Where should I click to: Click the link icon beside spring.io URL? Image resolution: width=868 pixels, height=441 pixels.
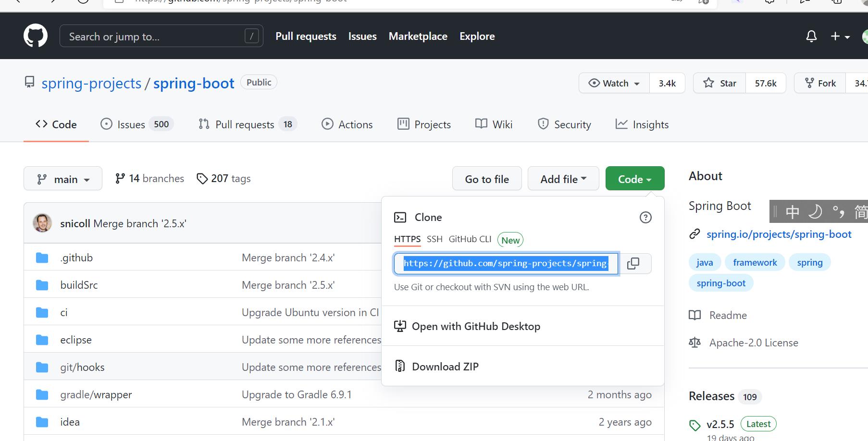(x=694, y=234)
